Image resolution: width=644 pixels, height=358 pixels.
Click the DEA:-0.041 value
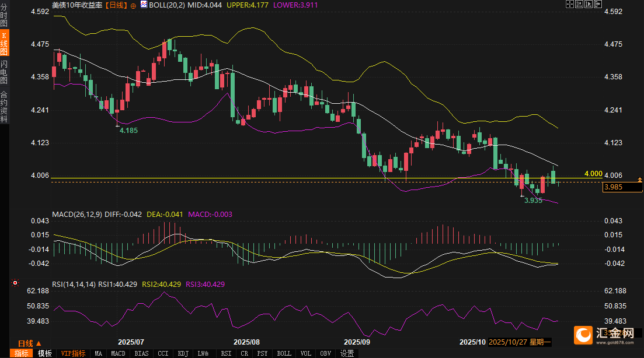pyautogui.click(x=165, y=215)
